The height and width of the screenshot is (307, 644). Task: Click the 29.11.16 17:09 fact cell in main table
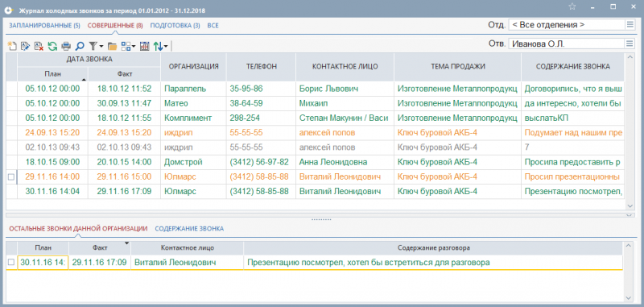pyautogui.click(x=124, y=191)
